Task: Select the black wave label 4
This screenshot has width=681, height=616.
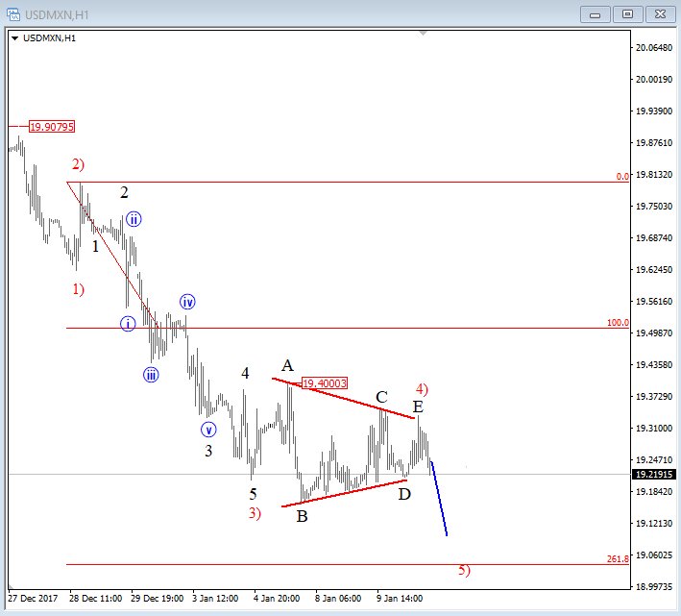Action: pyautogui.click(x=245, y=373)
